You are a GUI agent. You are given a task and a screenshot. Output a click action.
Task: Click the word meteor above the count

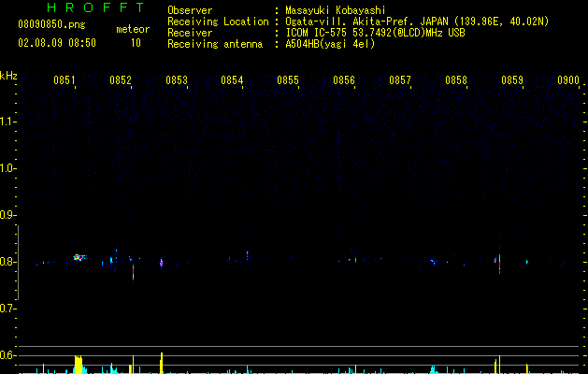pos(133,29)
